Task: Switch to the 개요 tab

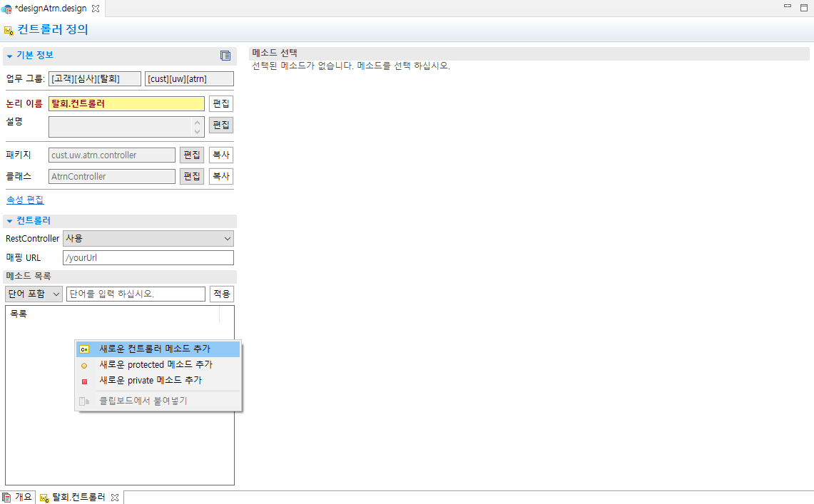Action: click(x=23, y=497)
